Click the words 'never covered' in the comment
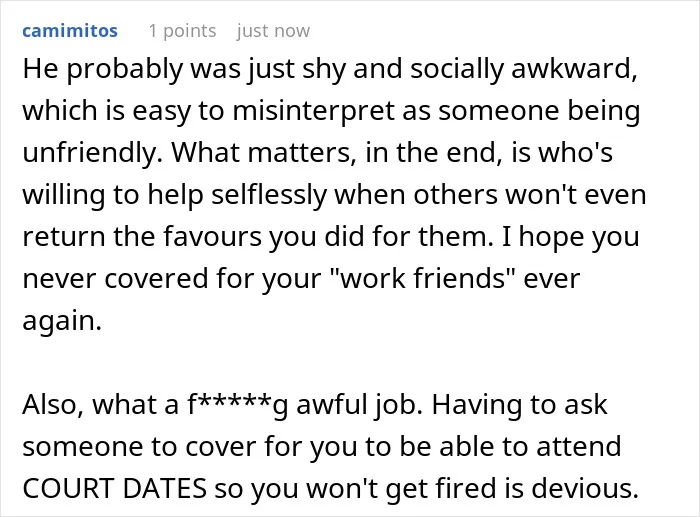The image size is (700, 517). pyautogui.click(x=116, y=279)
